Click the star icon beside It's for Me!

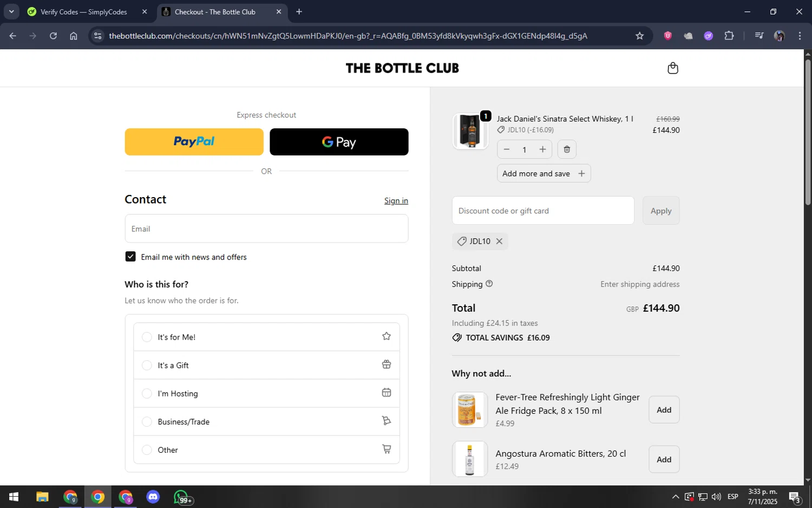[x=387, y=336]
